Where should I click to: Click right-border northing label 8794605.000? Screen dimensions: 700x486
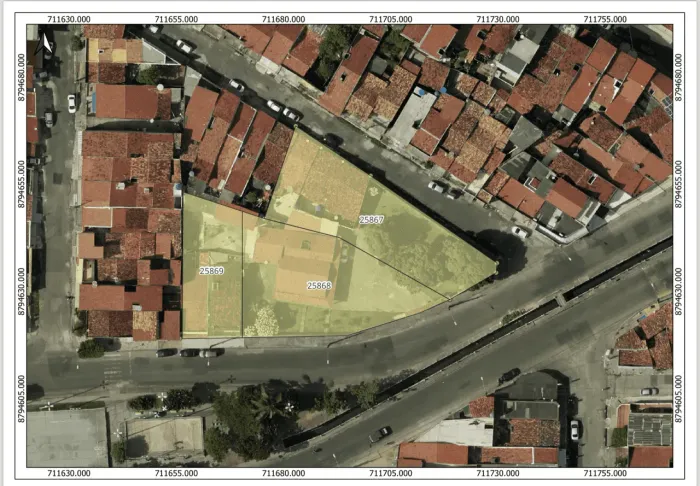679,399
